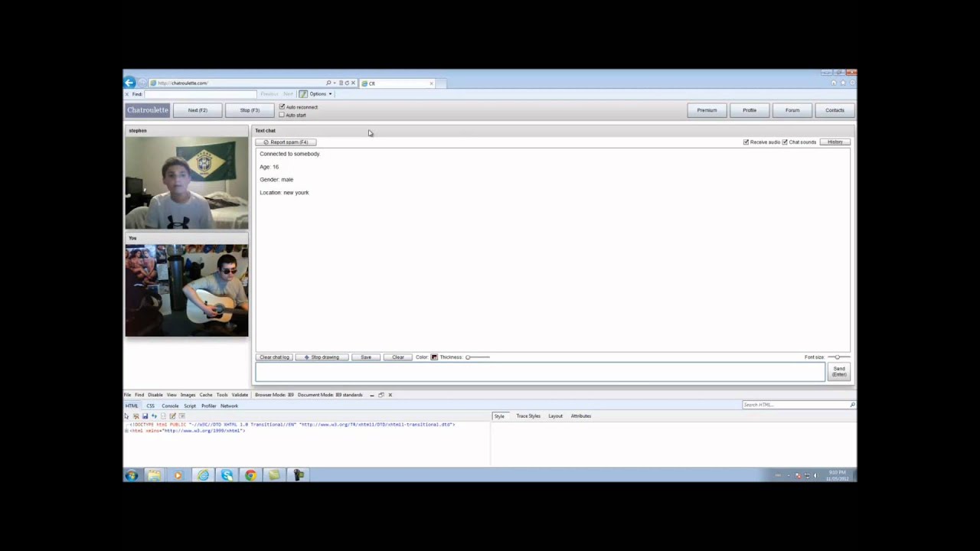This screenshot has height=551, width=980.
Task: Select element by click arrow in dev tools
Action: [x=126, y=416]
